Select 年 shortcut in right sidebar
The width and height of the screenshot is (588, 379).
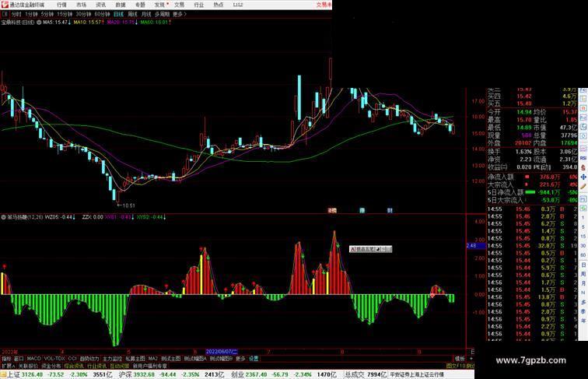[583, 321]
